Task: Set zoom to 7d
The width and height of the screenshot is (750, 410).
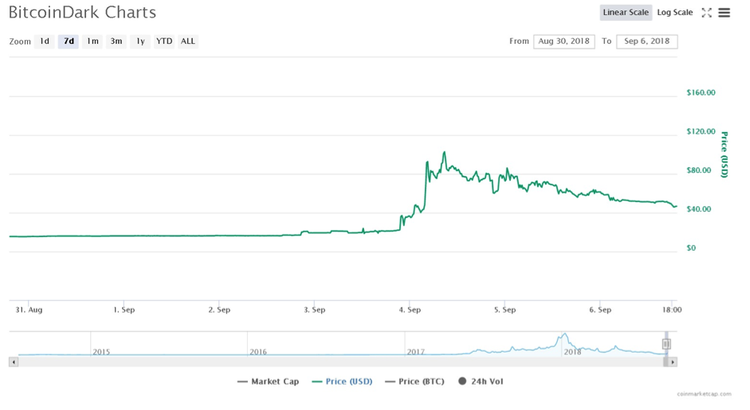Action: click(68, 41)
